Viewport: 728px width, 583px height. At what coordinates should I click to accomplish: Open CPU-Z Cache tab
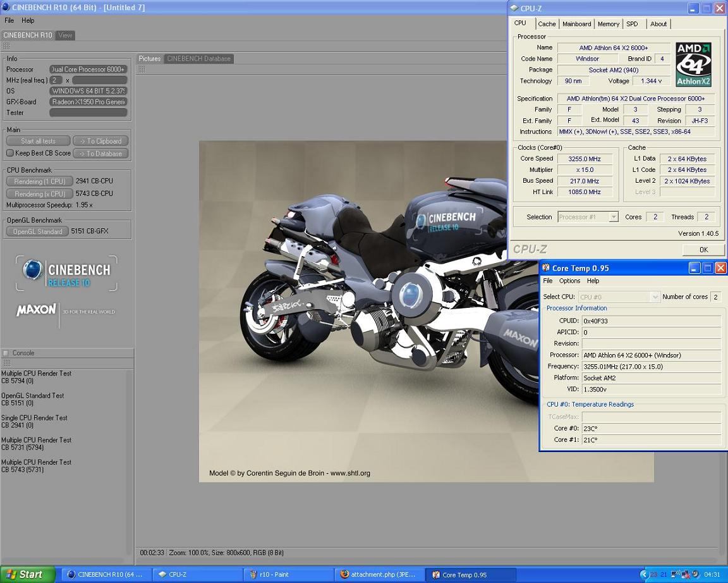(x=547, y=24)
